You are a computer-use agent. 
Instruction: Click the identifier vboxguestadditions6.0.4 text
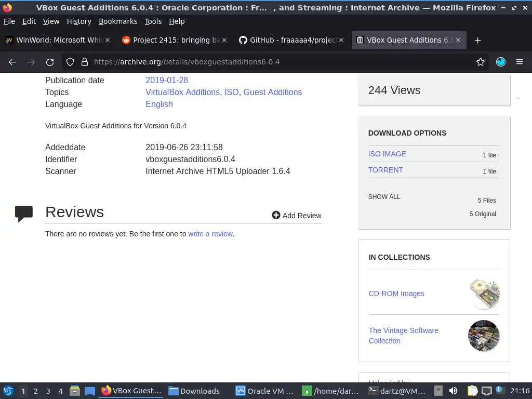tap(190, 159)
